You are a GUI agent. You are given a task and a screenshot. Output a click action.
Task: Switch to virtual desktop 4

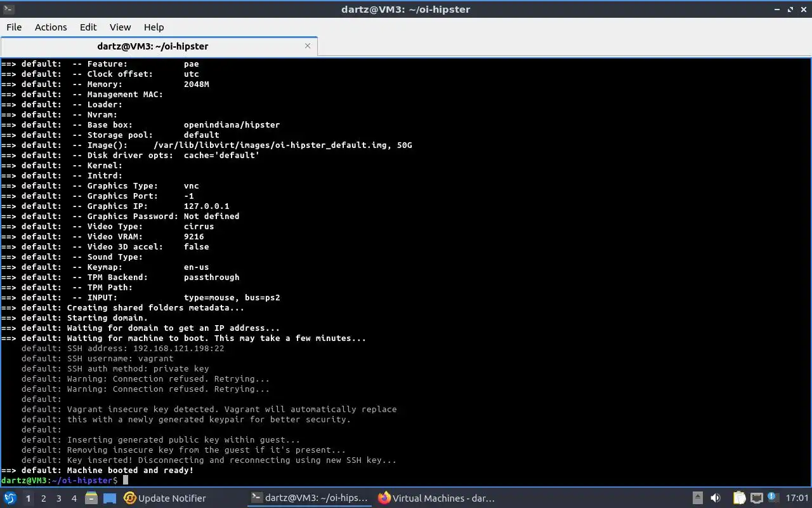click(x=74, y=498)
